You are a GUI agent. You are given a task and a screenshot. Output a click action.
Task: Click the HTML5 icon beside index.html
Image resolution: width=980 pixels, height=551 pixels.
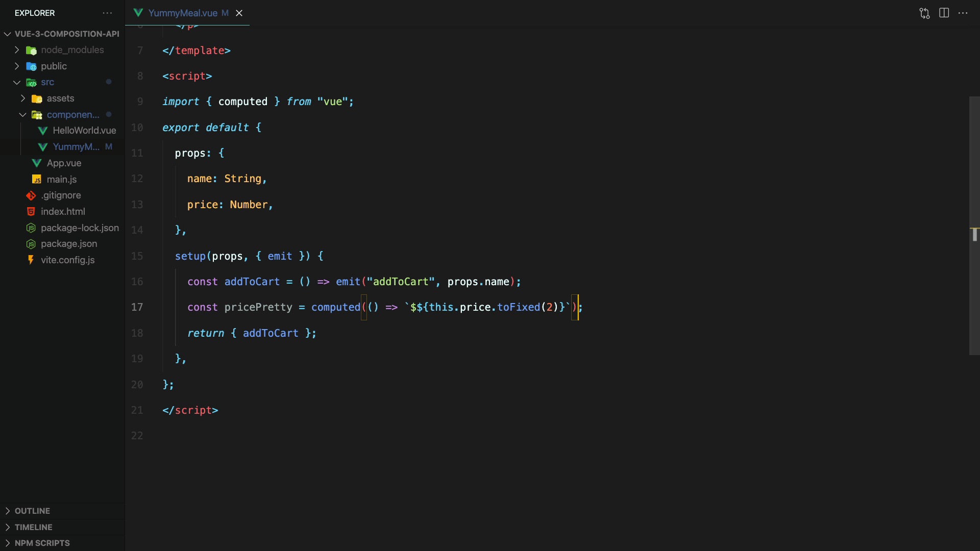pos(31,212)
